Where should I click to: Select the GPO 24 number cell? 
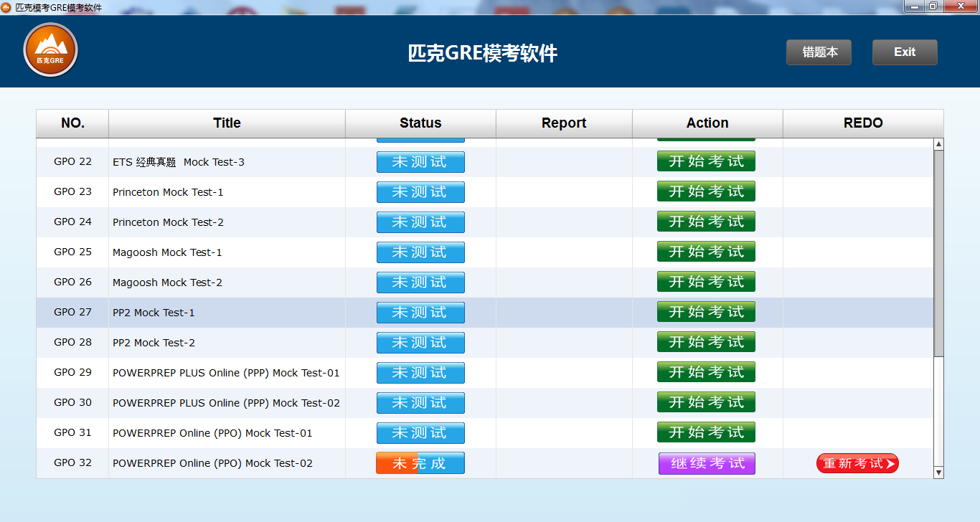[73, 222]
